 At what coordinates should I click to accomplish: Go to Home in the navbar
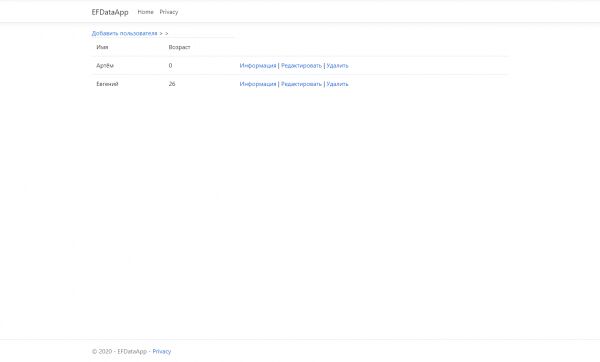pos(145,12)
